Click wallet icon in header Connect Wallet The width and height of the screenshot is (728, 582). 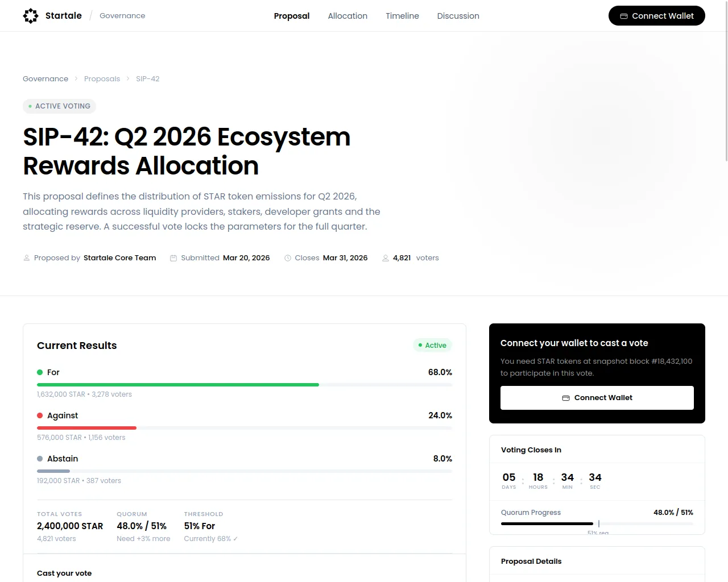click(x=624, y=16)
